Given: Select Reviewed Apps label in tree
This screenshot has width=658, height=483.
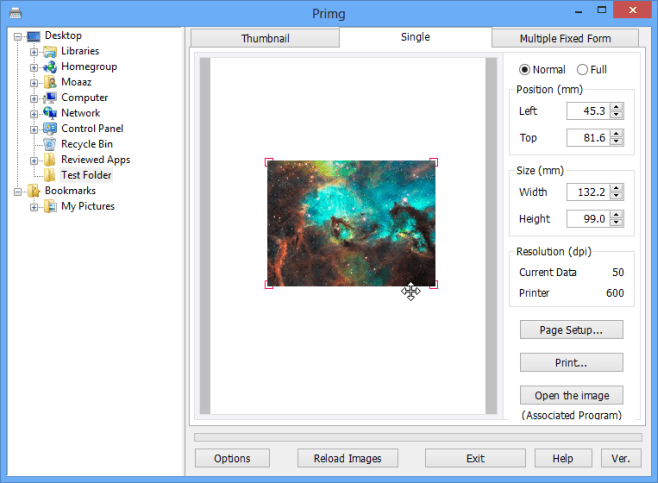Looking at the screenshot, I should [96, 160].
